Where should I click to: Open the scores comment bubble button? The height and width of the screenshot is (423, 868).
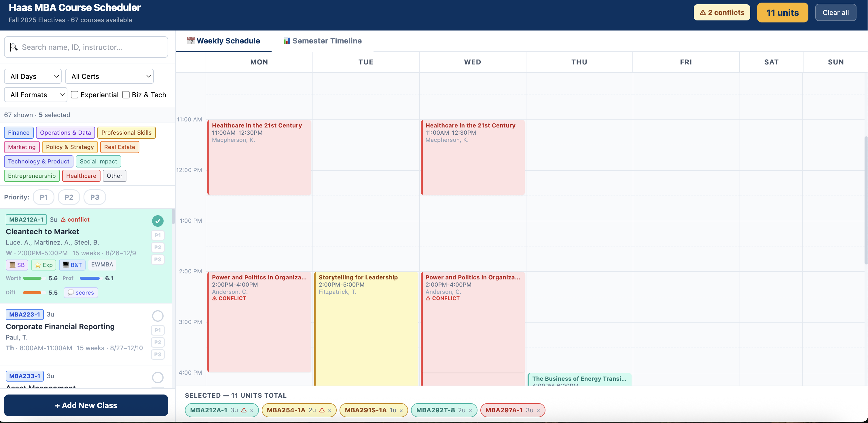tap(81, 293)
